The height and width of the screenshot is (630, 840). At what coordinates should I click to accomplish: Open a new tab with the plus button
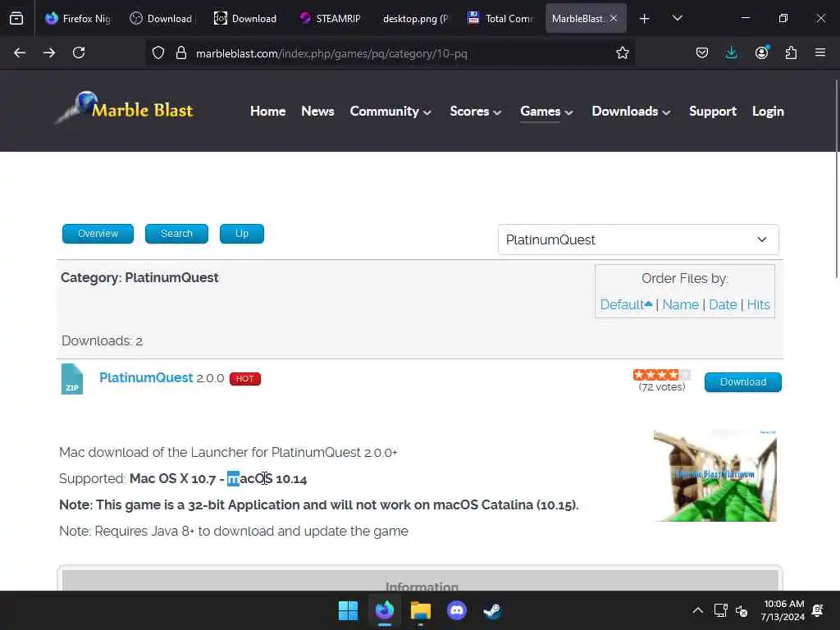(645, 19)
